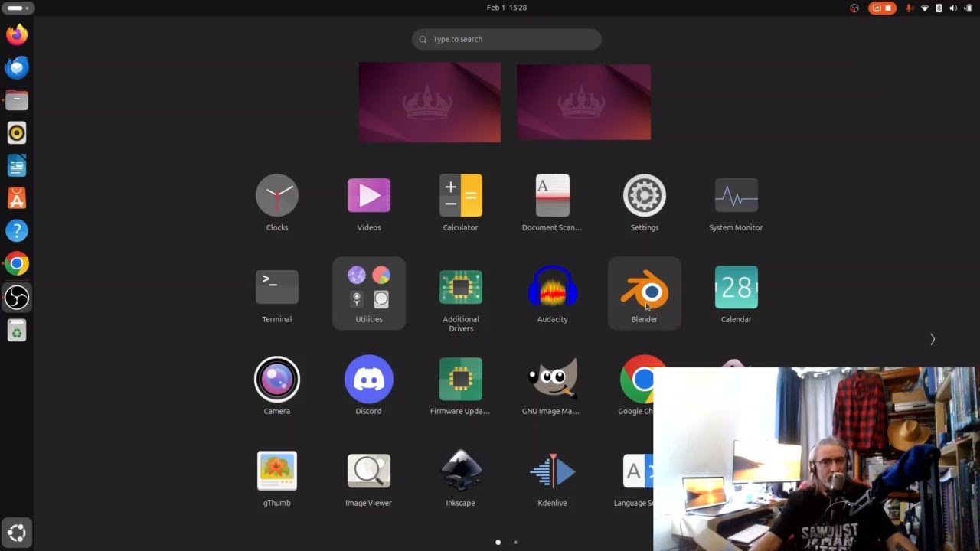The width and height of the screenshot is (980, 551).
Task: Click the volume icon in the top bar
Action: pyautogui.click(x=953, y=8)
